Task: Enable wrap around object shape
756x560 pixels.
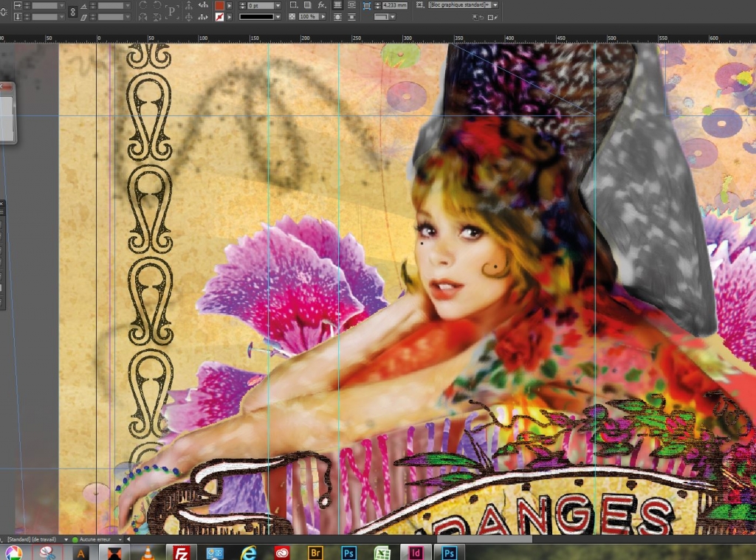Action: pyautogui.click(x=337, y=17)
